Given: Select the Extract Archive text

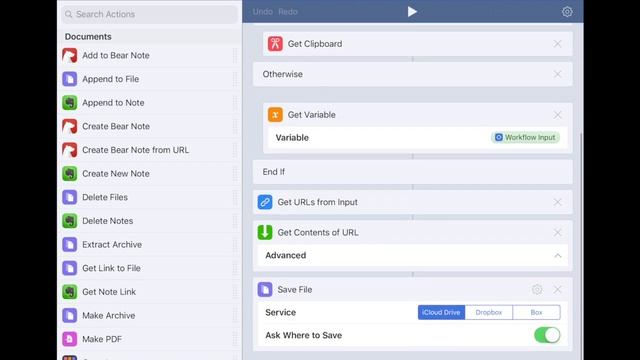Looking at the screenshot, I should [x=112, y=245].
